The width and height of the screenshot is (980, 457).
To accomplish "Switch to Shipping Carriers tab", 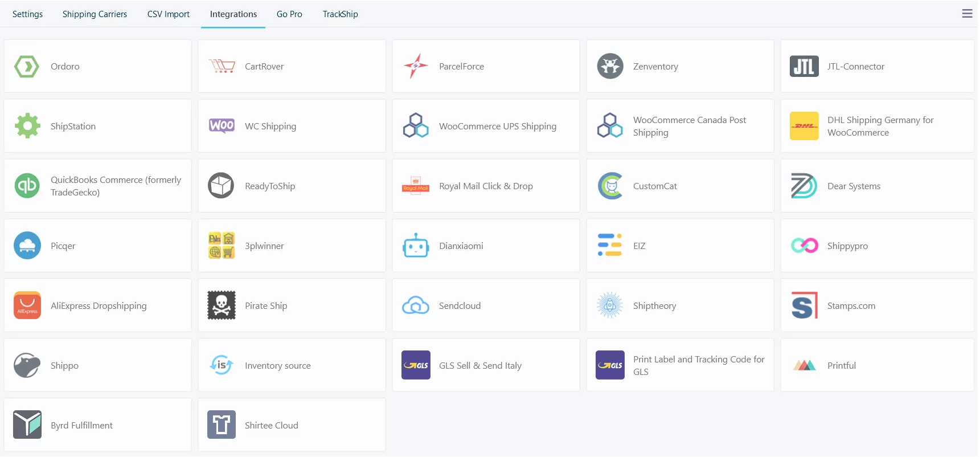I will [x=95, y=14].
